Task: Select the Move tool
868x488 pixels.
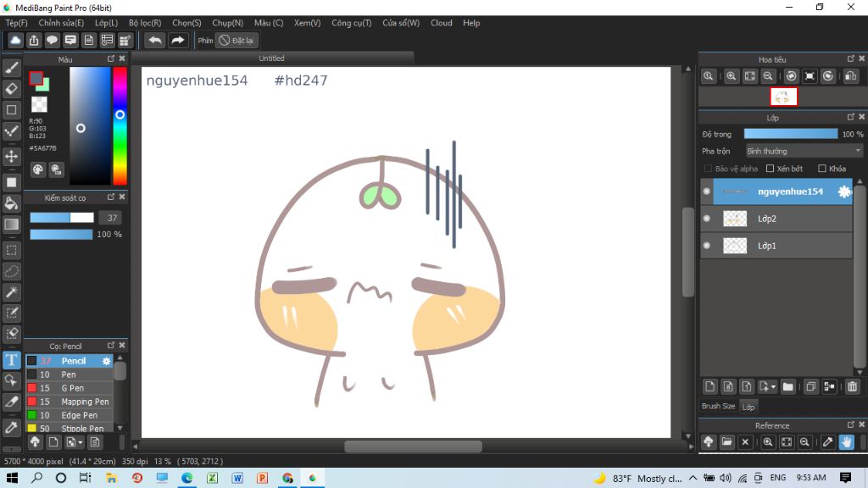Action: (12, 157)
